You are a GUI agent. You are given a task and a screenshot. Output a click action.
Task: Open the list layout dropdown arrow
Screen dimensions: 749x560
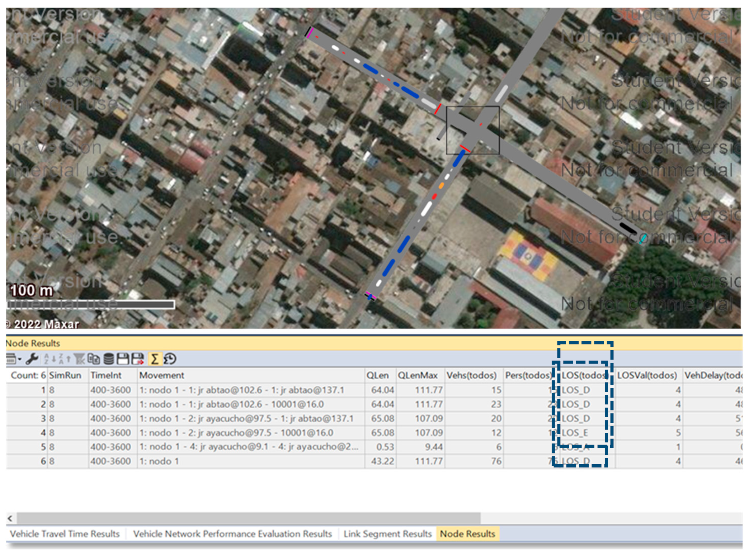tap(20, 359)
